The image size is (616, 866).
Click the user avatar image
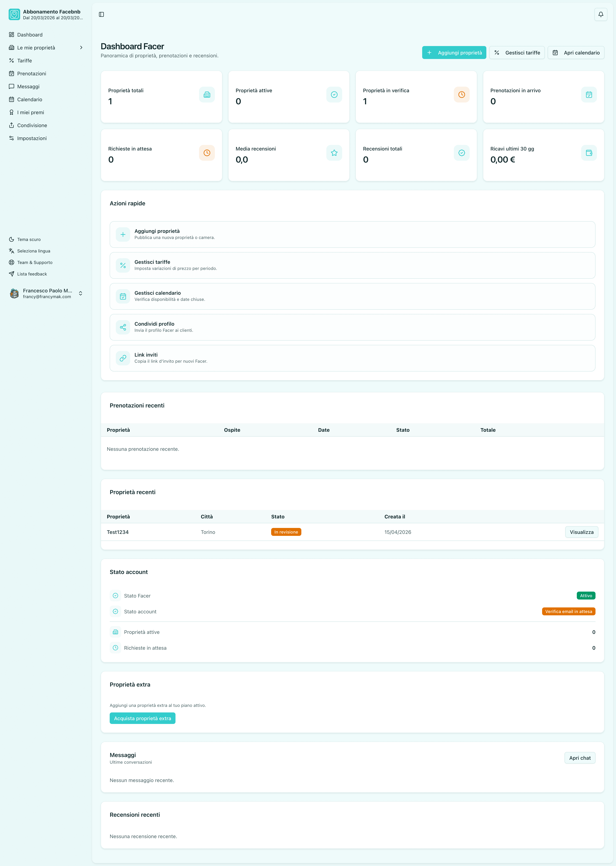(14, 293)
